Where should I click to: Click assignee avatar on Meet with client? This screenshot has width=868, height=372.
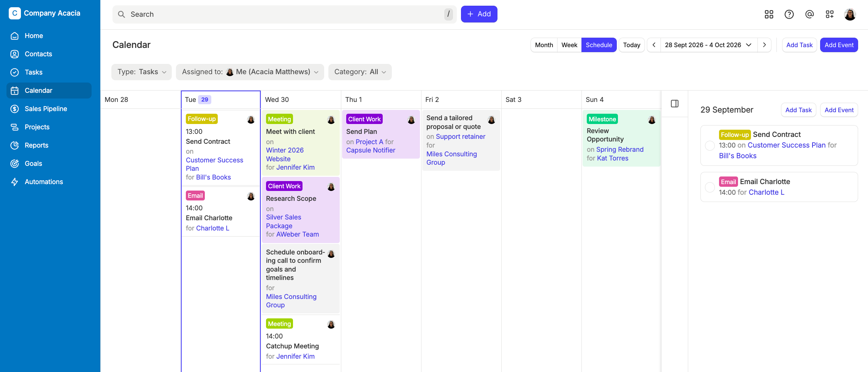(x=331, y=120)
